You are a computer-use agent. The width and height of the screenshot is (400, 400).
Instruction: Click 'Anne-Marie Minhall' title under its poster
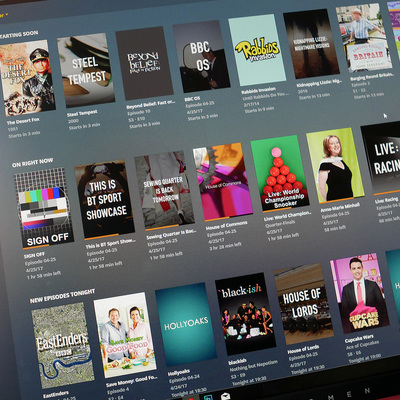340,207
